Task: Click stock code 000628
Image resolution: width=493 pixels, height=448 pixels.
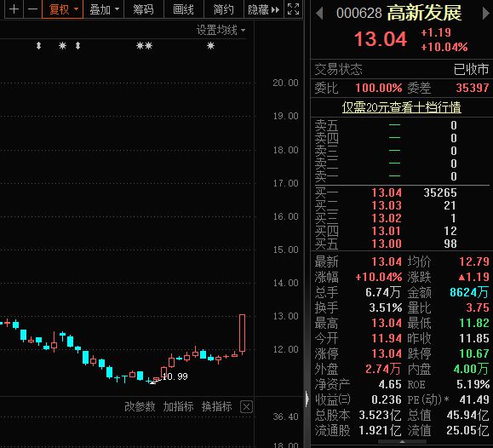Action: tap(359, 14)
